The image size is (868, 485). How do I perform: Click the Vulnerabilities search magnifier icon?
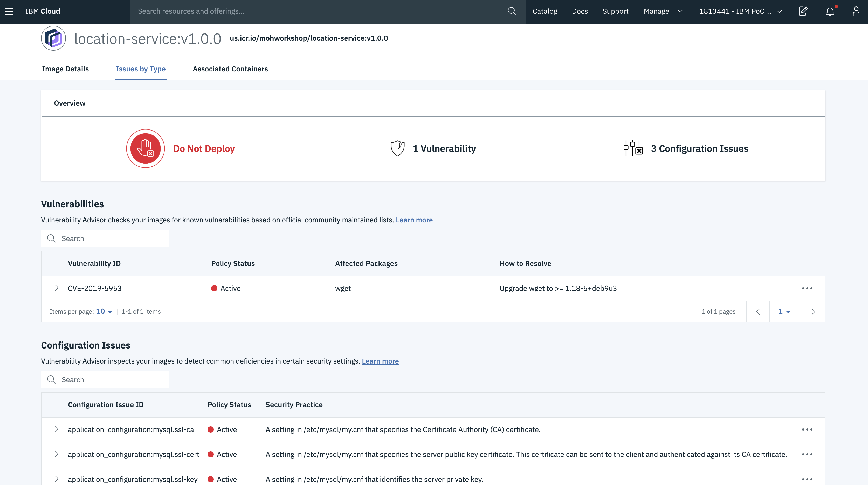coord(51,239)
